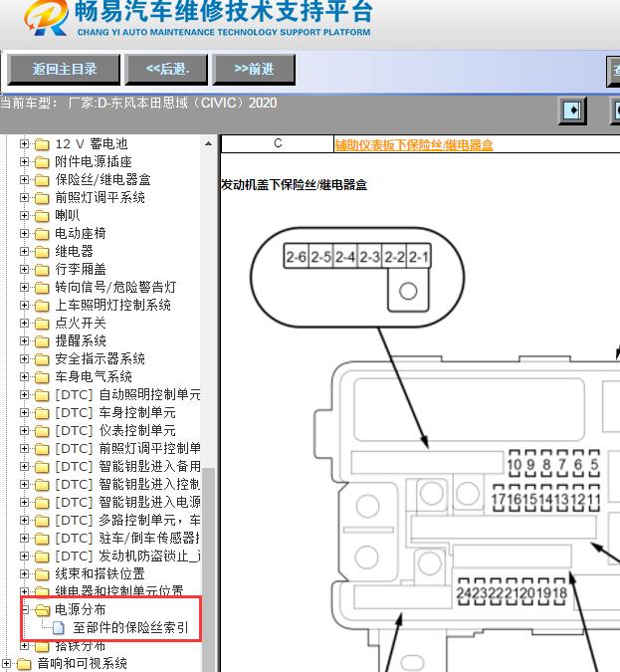Click the tree panel scroll-up arrow
Viewport: 620px width, 672px height.
tap(209, 144)
